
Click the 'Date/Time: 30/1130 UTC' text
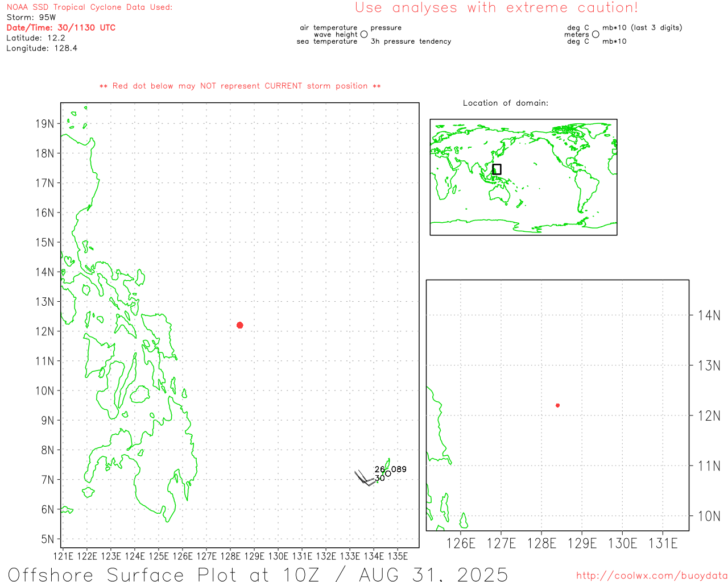tap(61, 27)
